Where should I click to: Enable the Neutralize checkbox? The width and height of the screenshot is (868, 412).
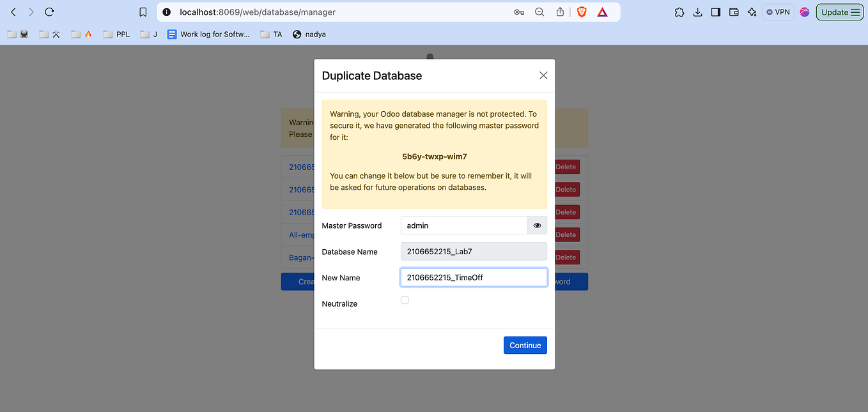[x=405, y=300]
